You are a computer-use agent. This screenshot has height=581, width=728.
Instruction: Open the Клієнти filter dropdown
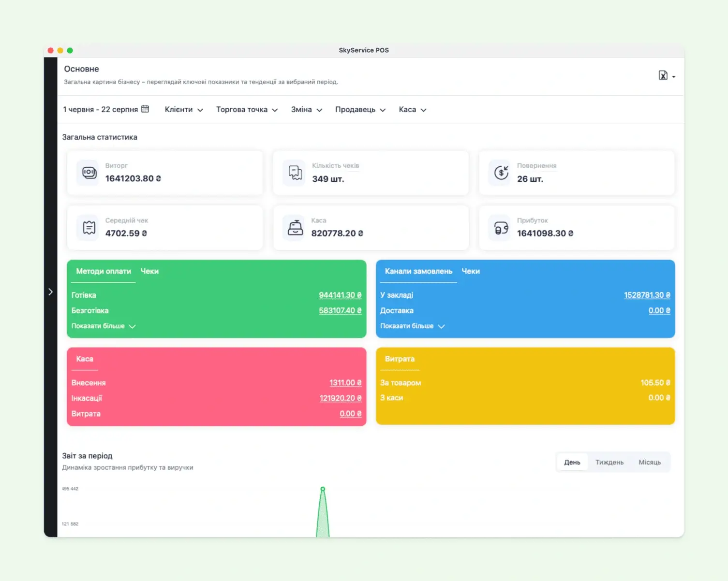(x=183, y=110)
